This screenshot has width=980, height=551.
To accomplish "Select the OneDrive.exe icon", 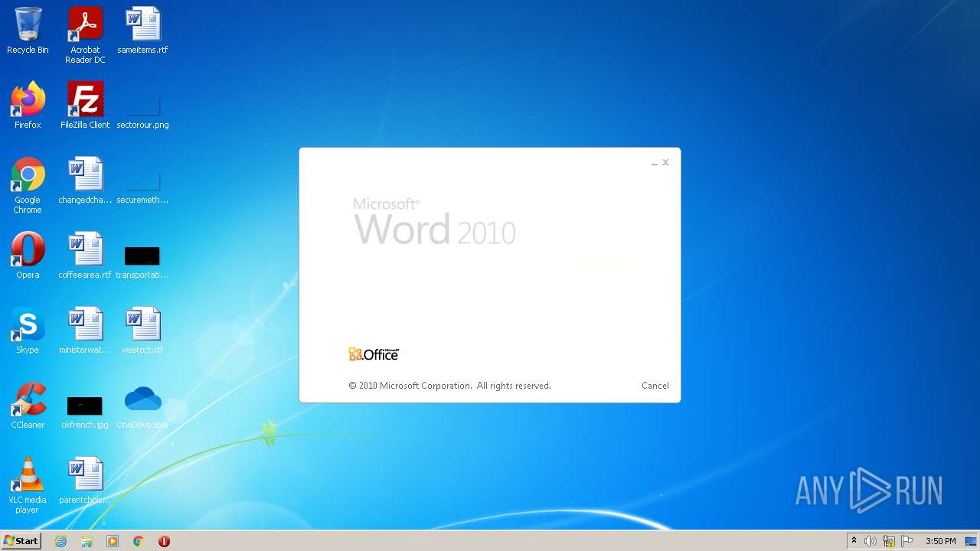I will tap(142, 406).
